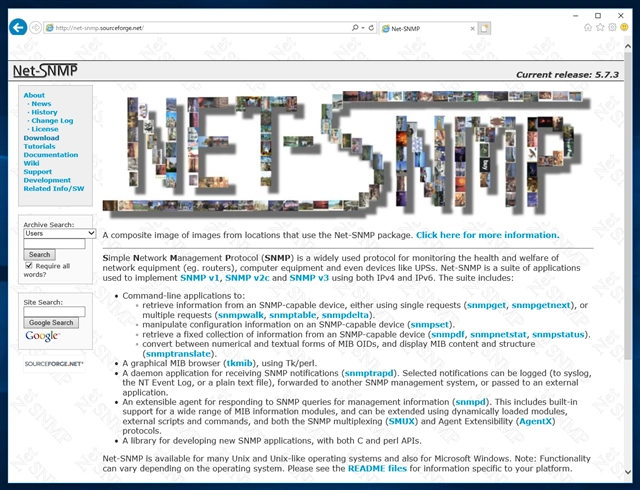Open the SNMP v3 link

pyautogui.click(x=309, y=278)
